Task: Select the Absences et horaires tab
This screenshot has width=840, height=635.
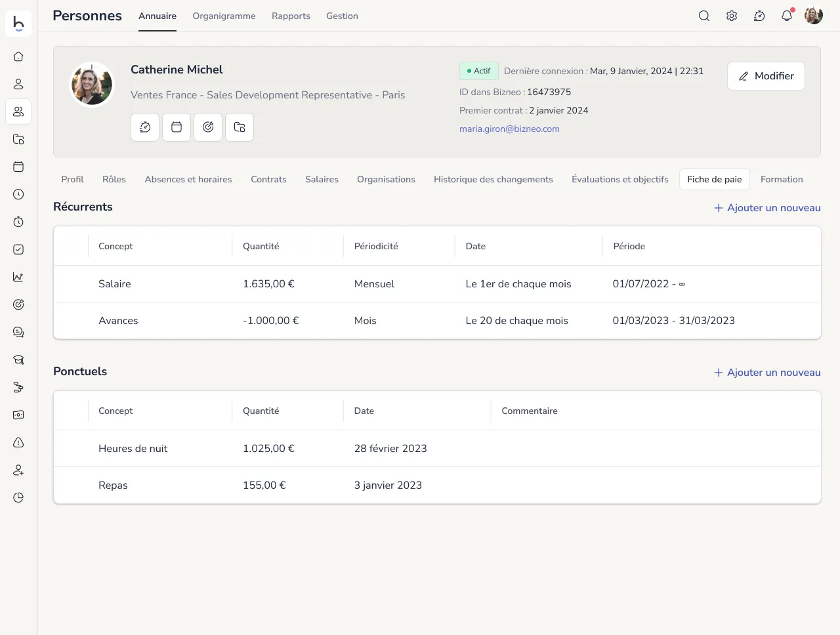Action: tap(188, 179)
